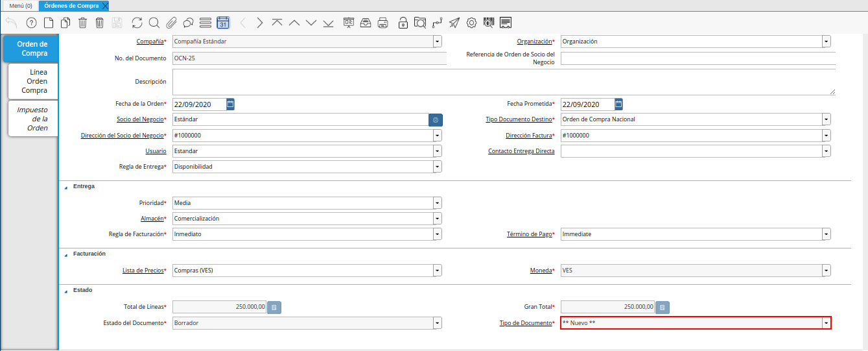Create a new record with blank page icon

[x=49, y=23]
